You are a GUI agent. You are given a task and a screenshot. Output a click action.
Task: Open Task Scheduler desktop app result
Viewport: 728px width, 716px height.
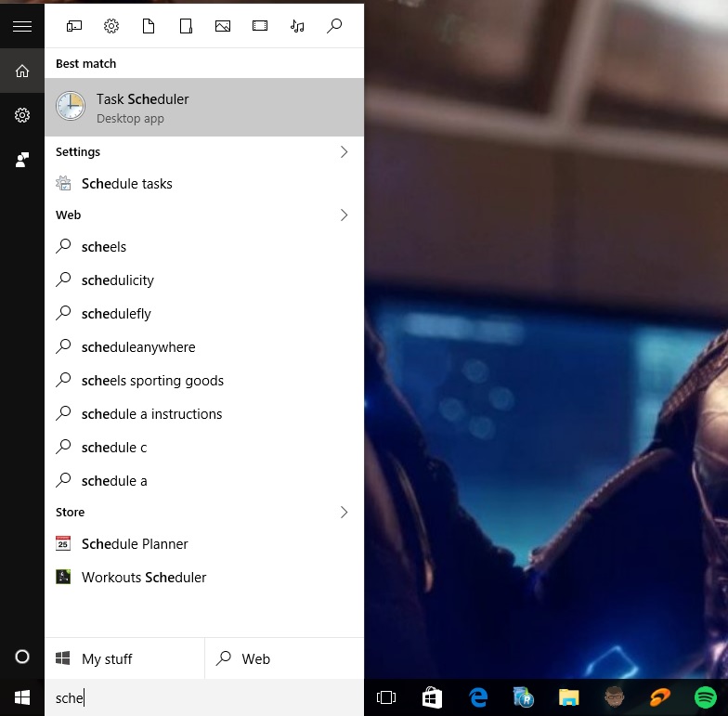(x=204, y=108)
